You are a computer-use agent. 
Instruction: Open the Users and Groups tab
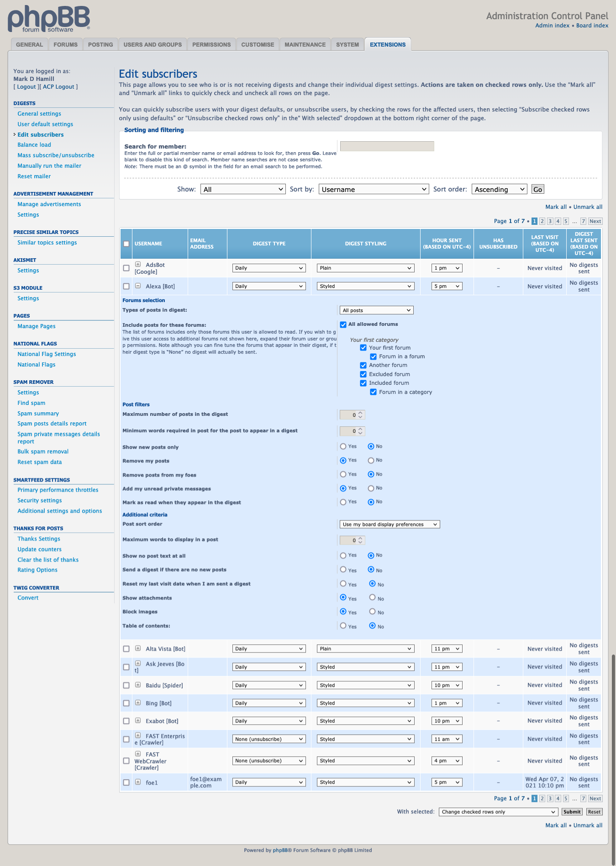click(x=153, y=44)
